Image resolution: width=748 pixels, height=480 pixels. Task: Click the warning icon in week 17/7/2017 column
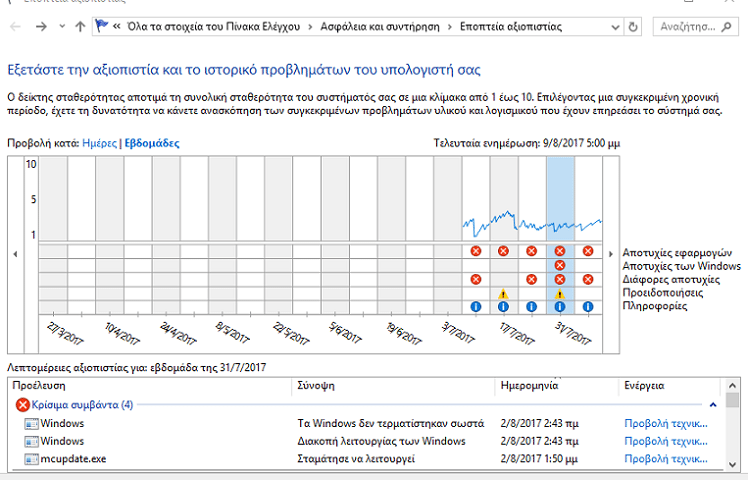coord(504,293)
